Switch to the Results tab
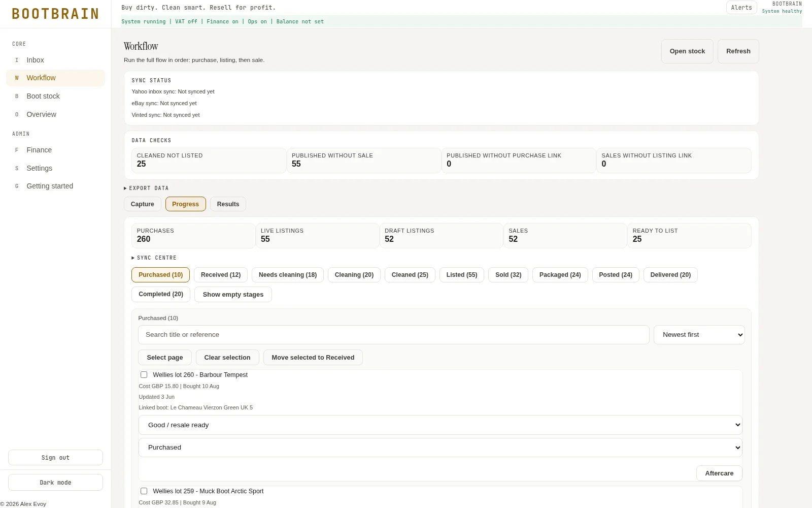 pos(228,204)
